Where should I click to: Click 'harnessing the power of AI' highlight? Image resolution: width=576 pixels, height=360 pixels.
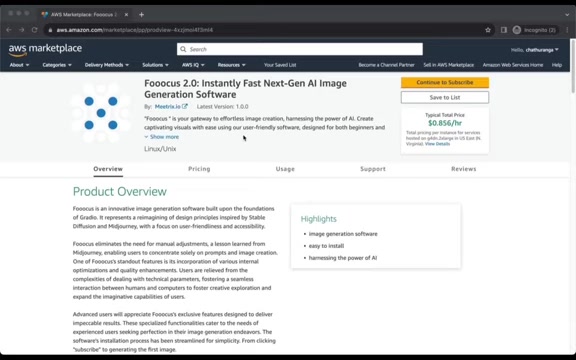point(343,258)
